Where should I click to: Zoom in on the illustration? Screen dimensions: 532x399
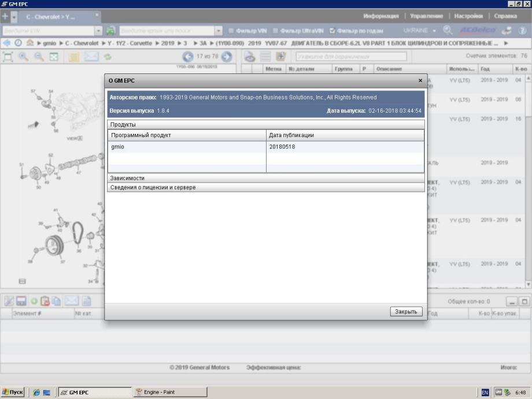coord(23,57)
